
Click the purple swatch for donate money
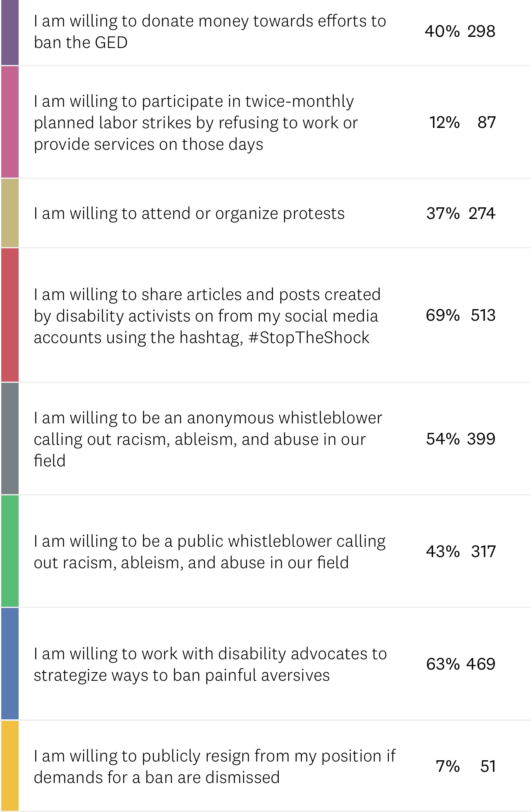10,32
